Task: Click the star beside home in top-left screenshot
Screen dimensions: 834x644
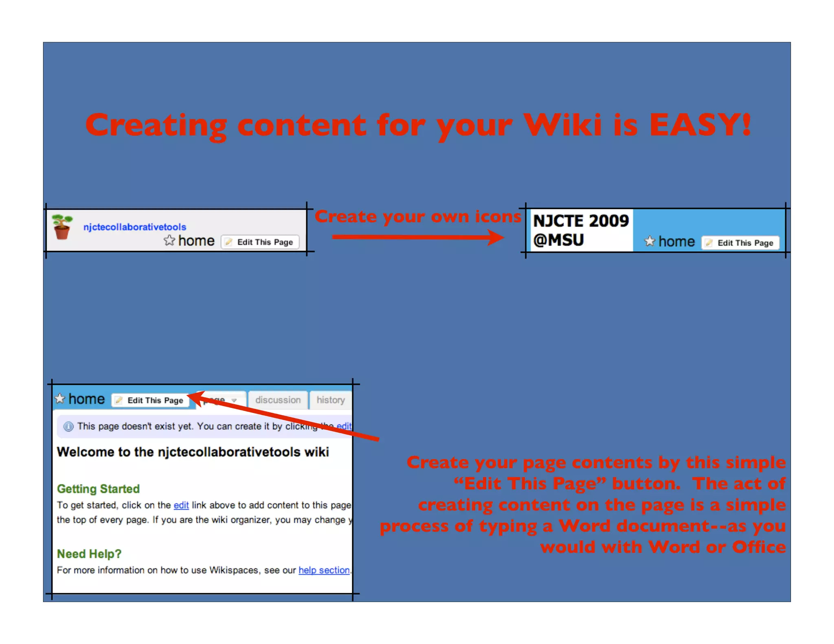Action: (169, 241)
